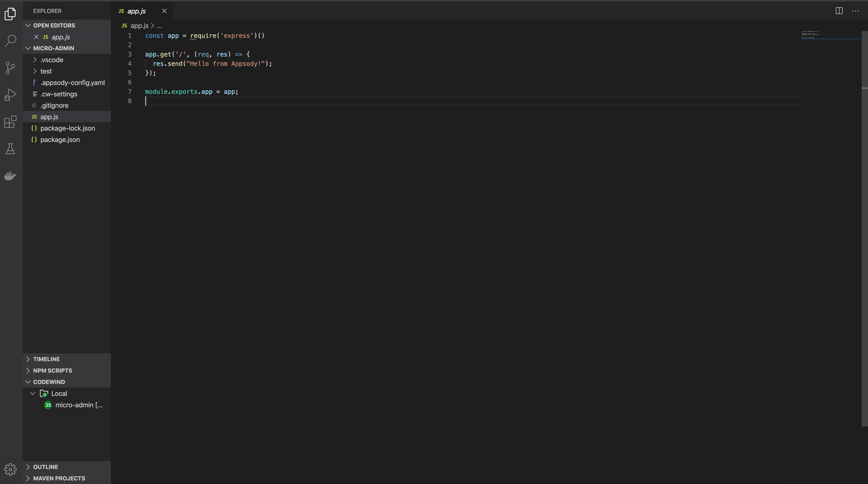Close the app.js editor tab

(164, 11)
